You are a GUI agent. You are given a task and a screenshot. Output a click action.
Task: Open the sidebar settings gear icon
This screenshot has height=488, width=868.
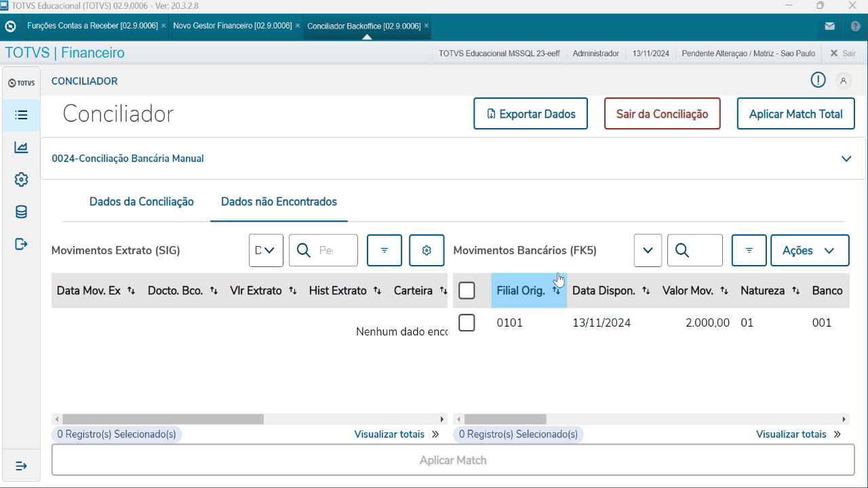point(21,180)
